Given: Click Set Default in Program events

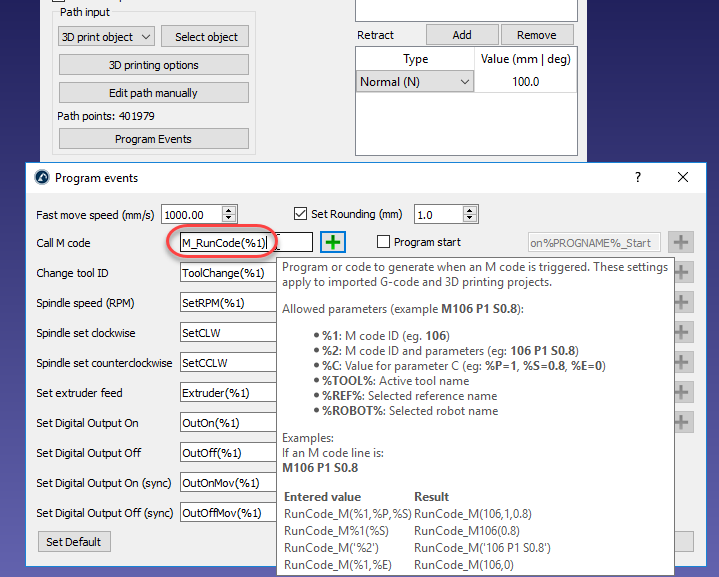Looking at the screenshot, I should [x=75, y=542].
